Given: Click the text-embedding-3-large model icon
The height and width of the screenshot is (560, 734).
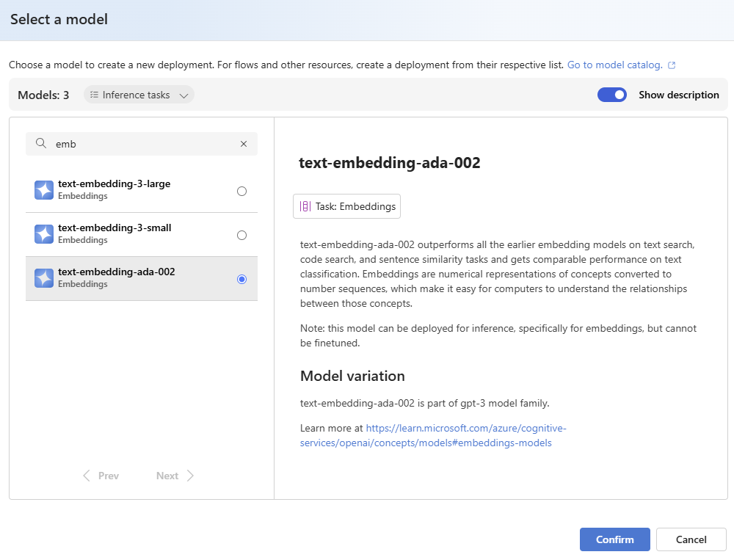Looking at the screenshot, I should click(44, 190).
